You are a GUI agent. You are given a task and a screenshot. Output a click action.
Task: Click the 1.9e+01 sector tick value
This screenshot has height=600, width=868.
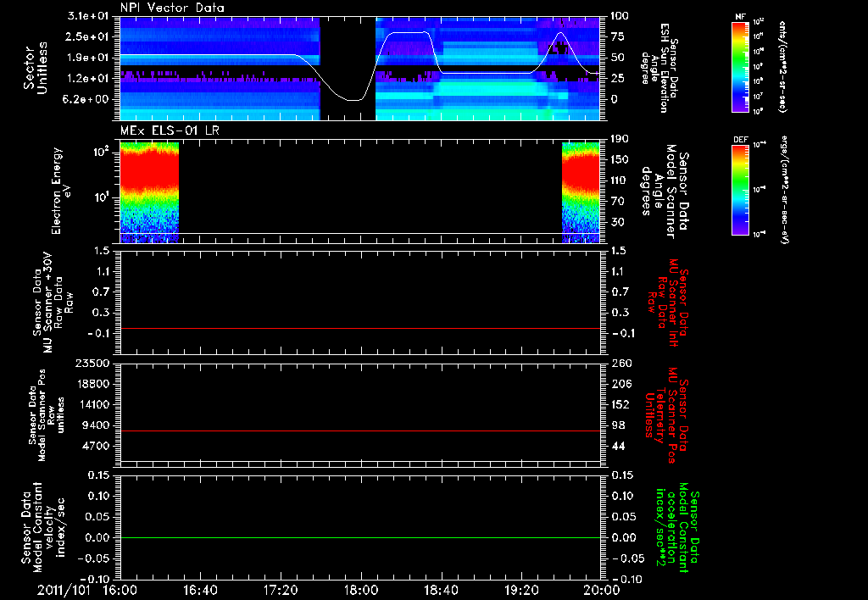[88, 58]
